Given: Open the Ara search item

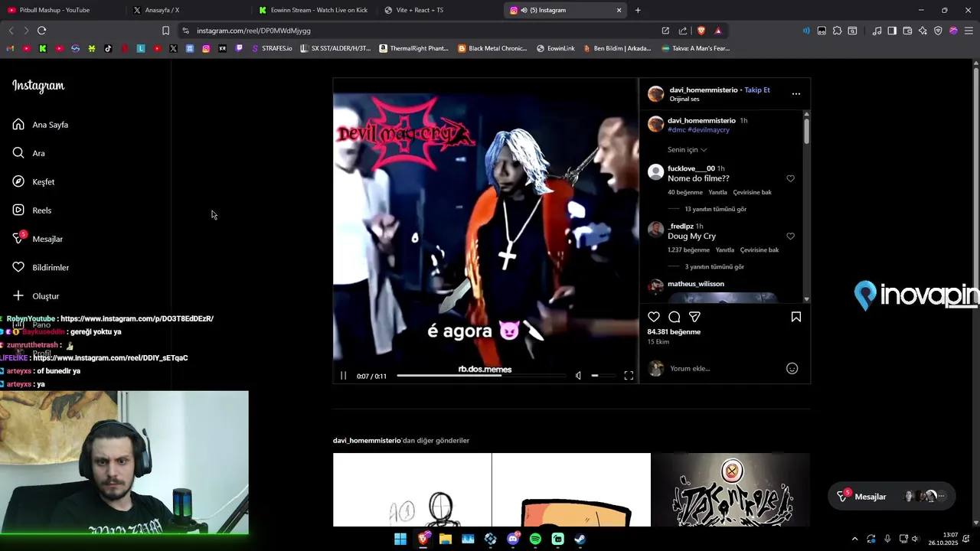Looking at the screenshot, I should pyautogui.click(x=29, y=153).
